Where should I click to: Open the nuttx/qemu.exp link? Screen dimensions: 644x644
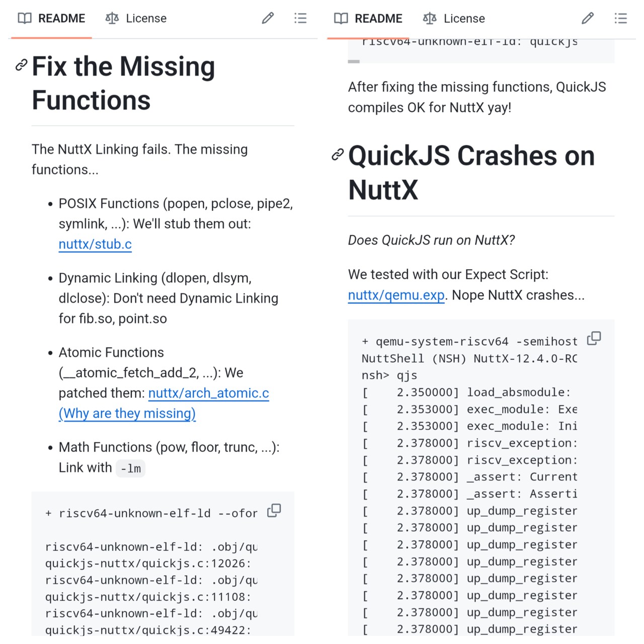[x=396, y=295]
